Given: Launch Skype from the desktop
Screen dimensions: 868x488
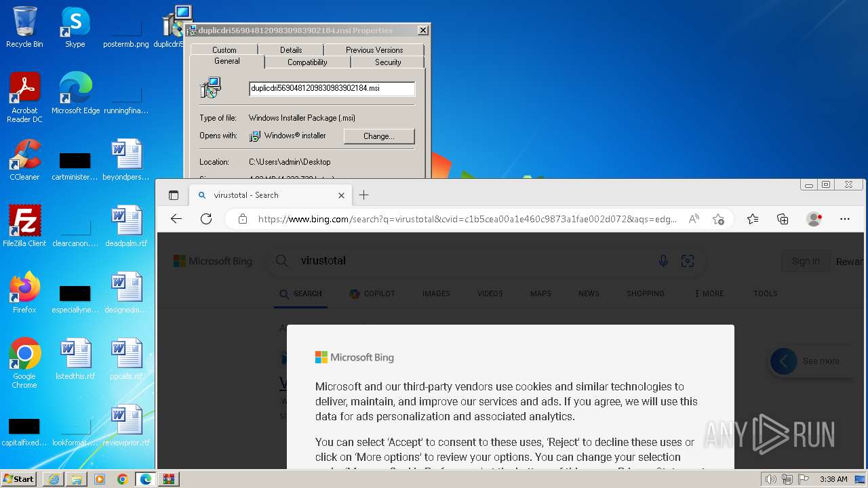Looking at the screenshot, I should pyautogui.click(x=75, y=27).
